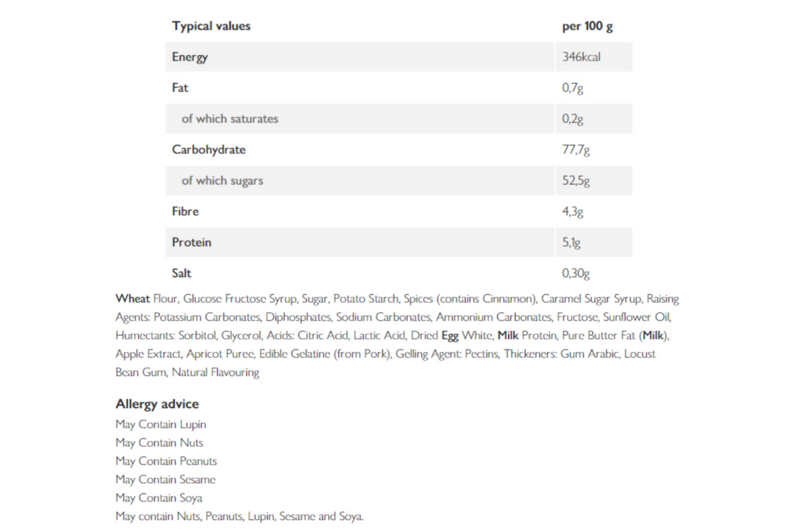
Task: Click the "Typical values" column header
Action: 211,26
